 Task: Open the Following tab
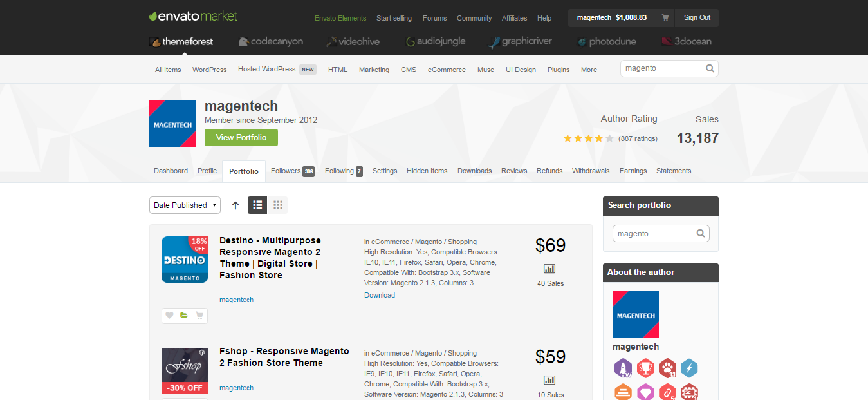pos(344,171)
